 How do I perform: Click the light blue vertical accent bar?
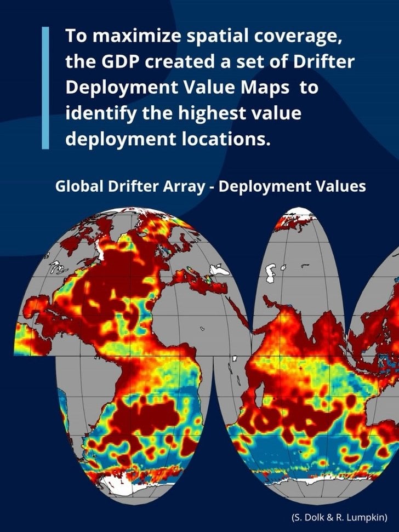coord(45,88)
